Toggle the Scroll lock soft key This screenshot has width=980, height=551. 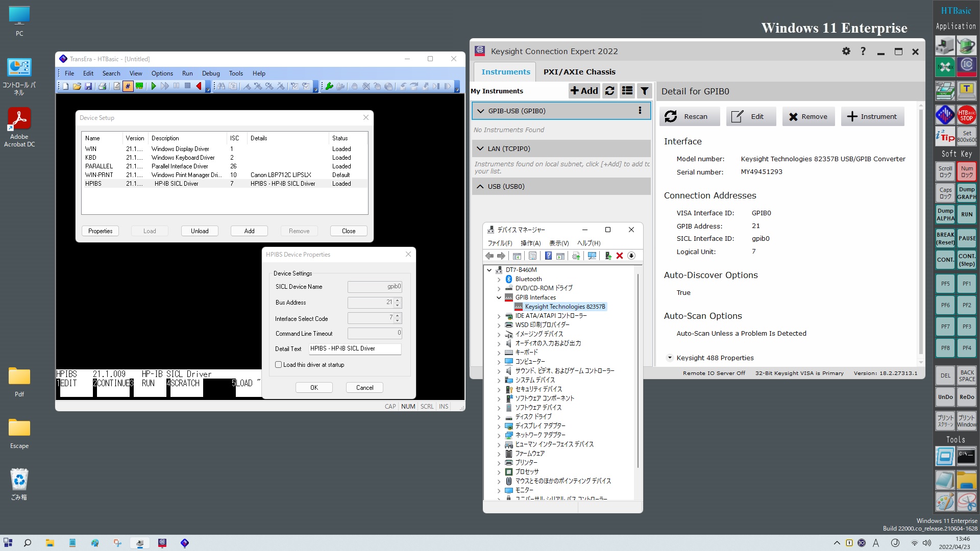coord(945,171)
